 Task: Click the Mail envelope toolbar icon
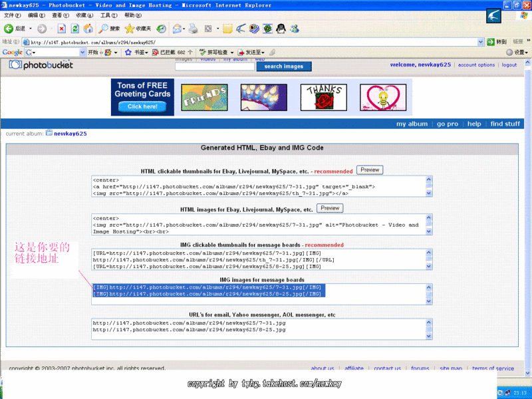point(177,29)
